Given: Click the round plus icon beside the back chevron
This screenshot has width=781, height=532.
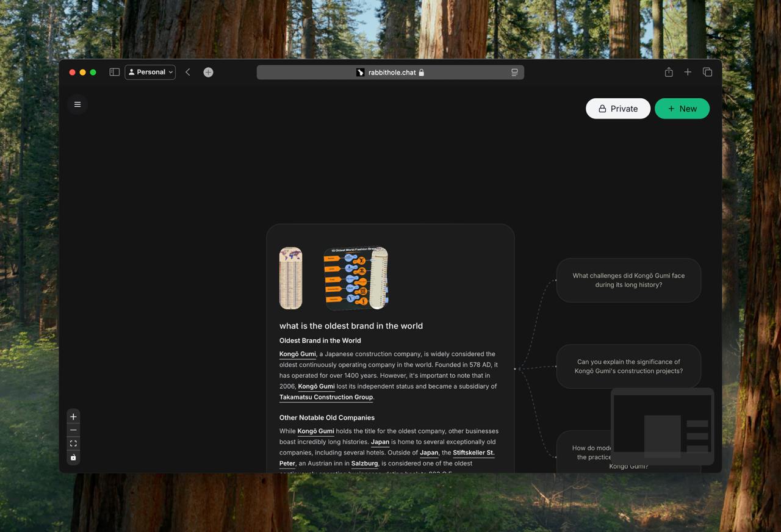Looking at the screenshot, I should pos(208,72).
